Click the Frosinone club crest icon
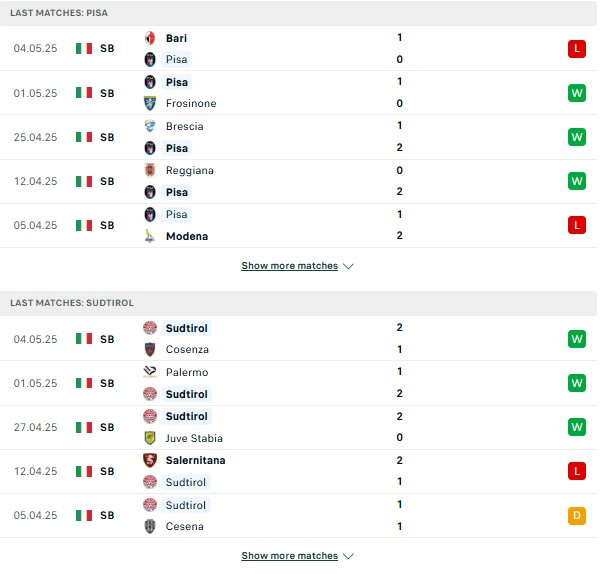Viewport: 600px width, 574px height. (150, 103)
